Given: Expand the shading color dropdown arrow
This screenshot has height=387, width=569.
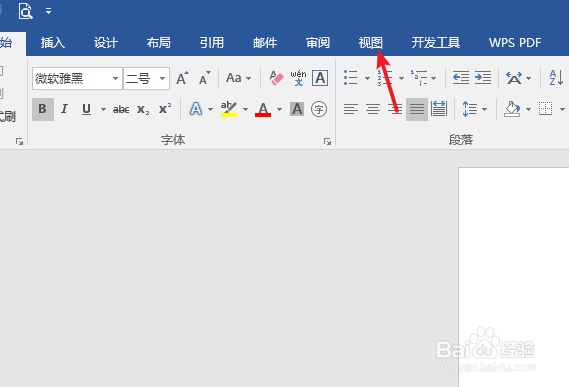Looking at the screenshot, I should [528, 109].
